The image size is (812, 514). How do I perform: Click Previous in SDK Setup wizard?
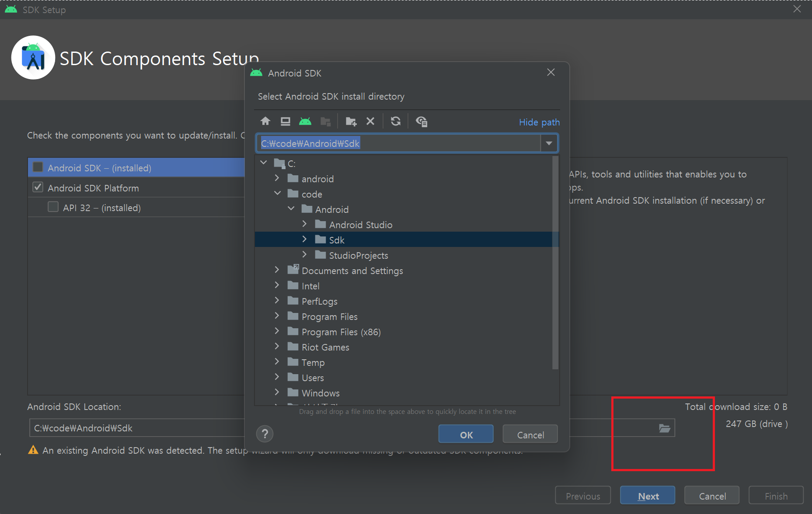tap(583, 496)
